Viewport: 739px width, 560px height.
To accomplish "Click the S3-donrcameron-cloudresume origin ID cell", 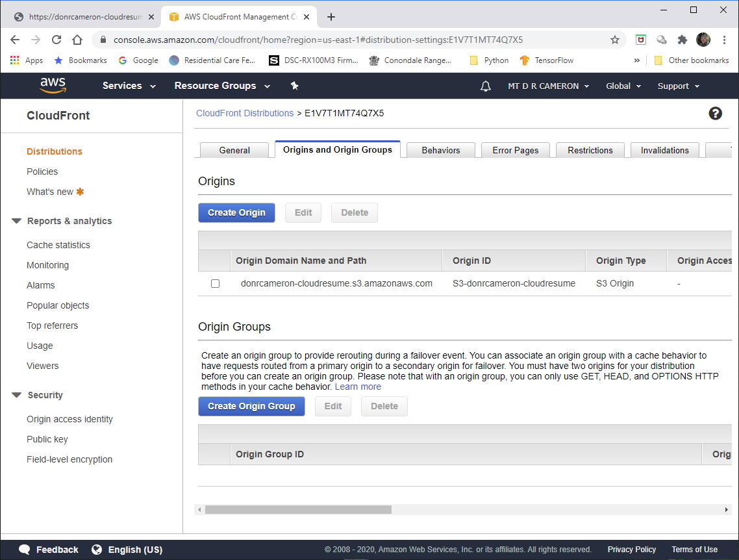I will point(514,283).
